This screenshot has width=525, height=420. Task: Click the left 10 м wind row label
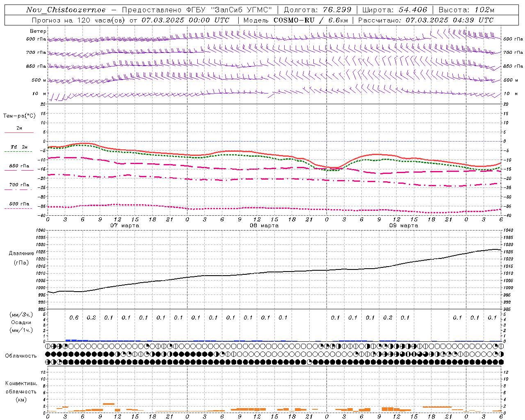point(40,94)
